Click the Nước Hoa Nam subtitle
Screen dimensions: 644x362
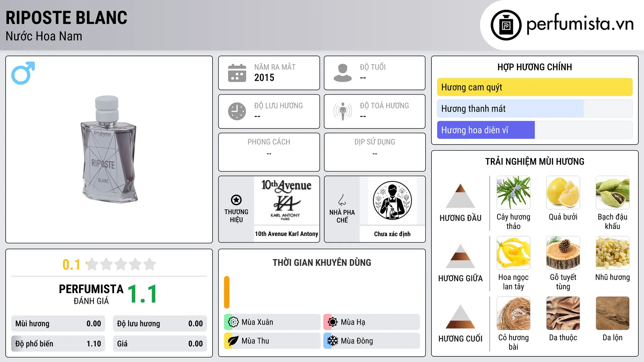pyautogui.click(x=44, y=36)
